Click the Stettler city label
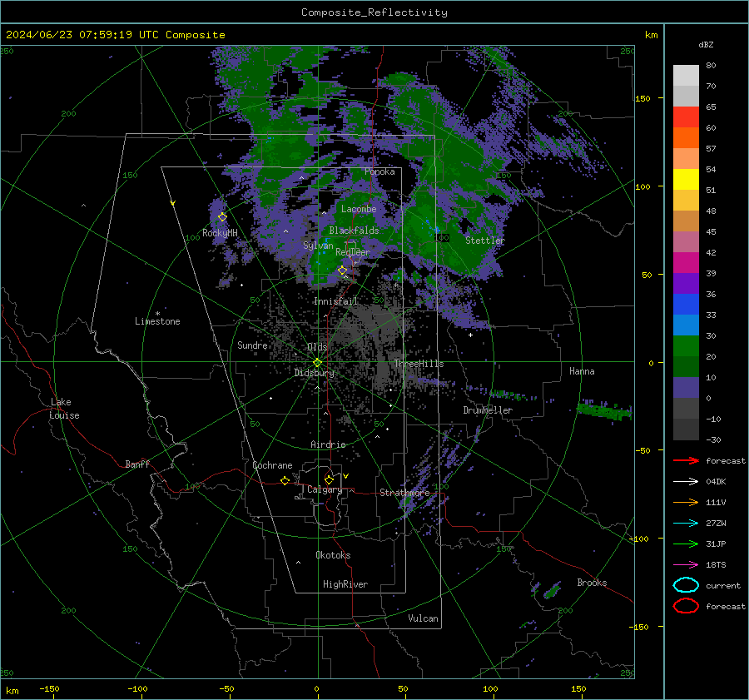The height and width of the screenshot is (700, 749). [485, 241]
